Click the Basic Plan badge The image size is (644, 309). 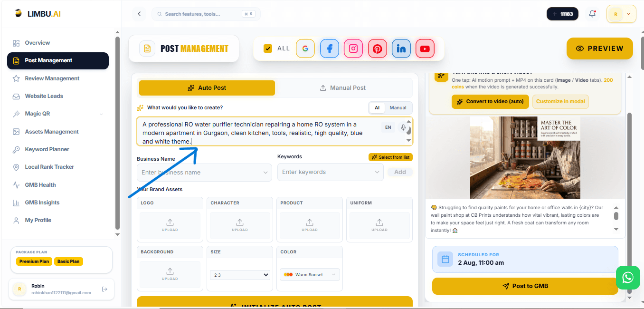[68, 261]
